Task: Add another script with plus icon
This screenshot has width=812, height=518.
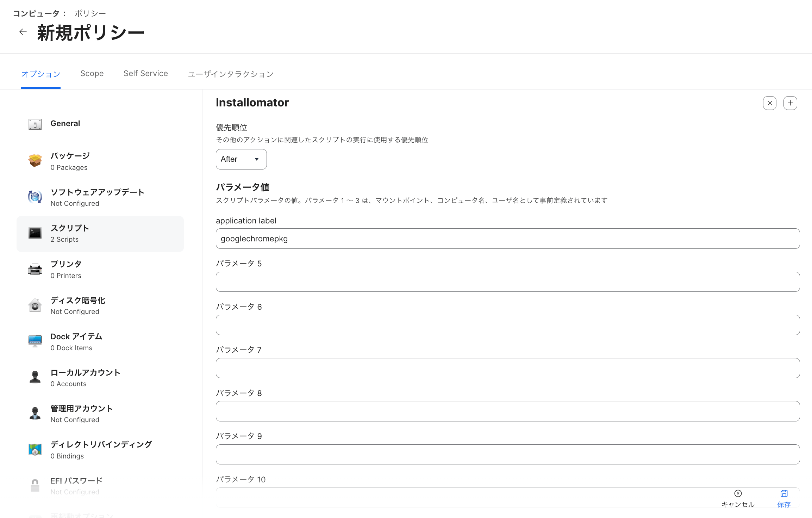Action: point(790,103)
